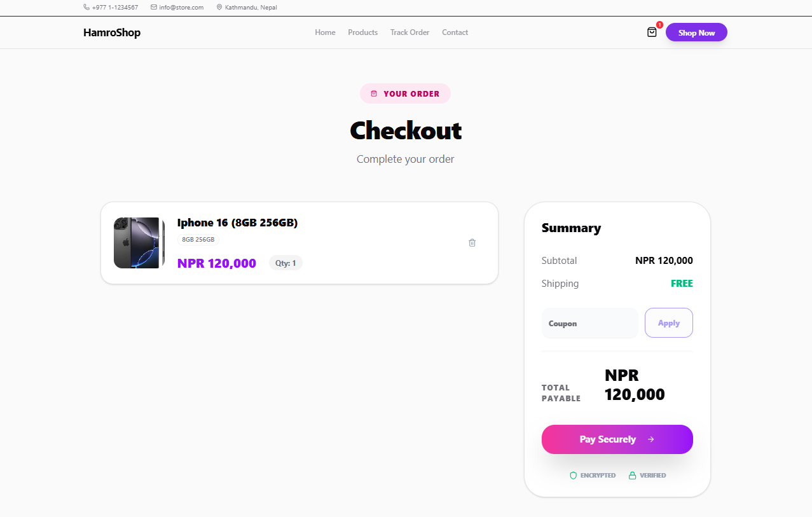Go to the Home menu item
This screenshot has width=812, height=517.
pos(325,32)
